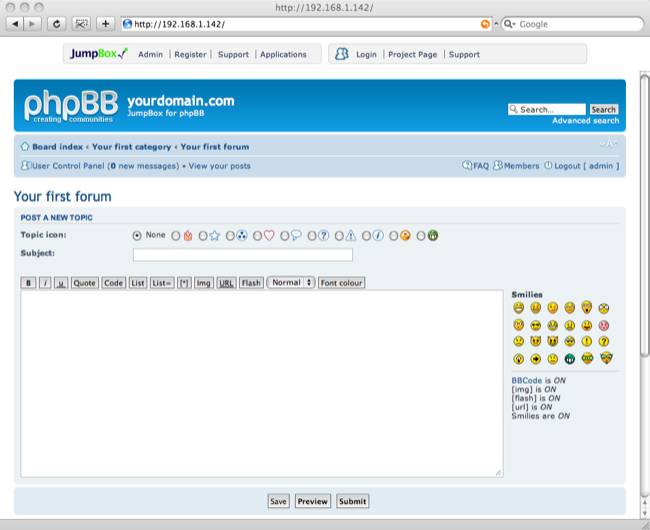Image resolution: width=650 pixels, height=530 pixels.
Task: Insert the rolling eyes smiley
Action: [x=570, y=341]
